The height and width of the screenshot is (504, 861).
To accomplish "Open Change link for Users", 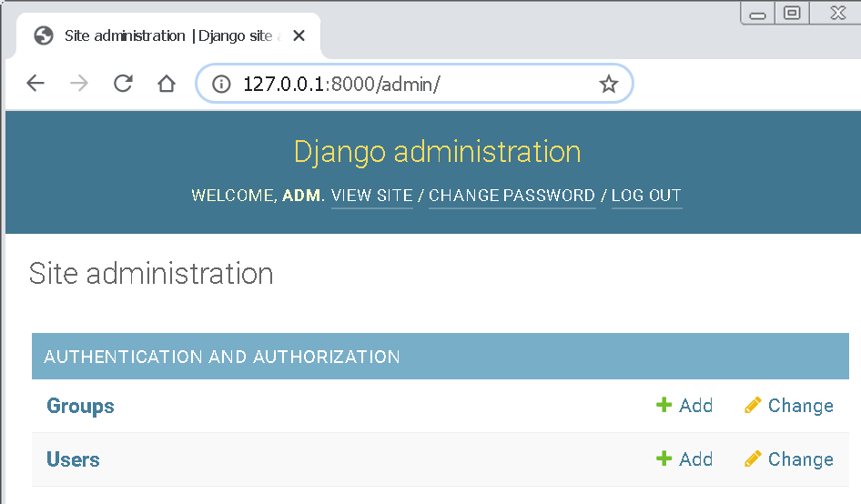I will pyautogui.click(x=801, y=459).
